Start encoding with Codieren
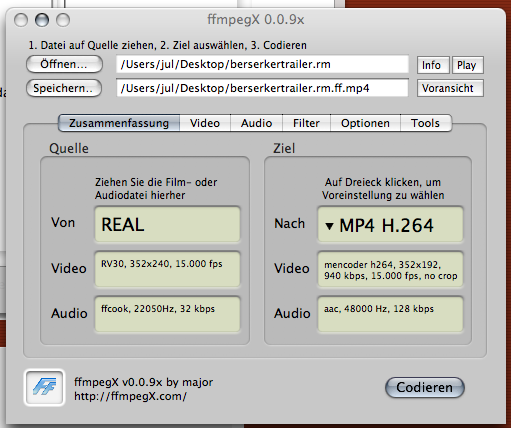 pyautogui.click(x=425, y=387)
